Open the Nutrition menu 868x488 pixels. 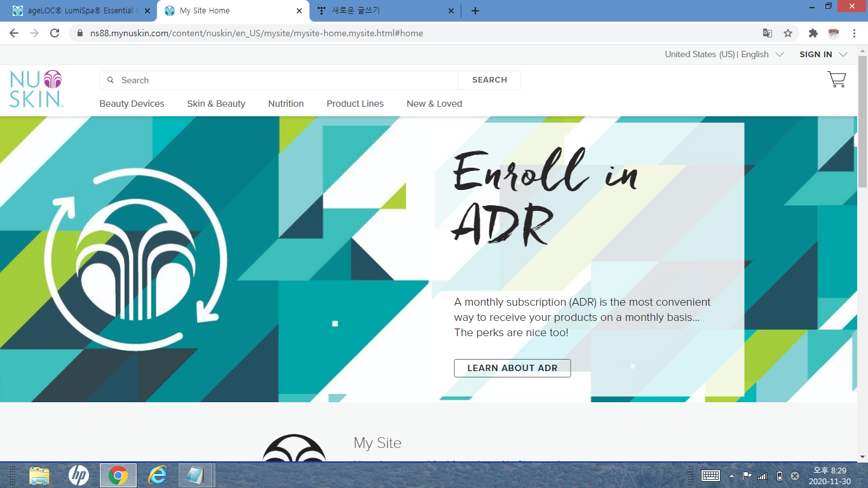286,104
